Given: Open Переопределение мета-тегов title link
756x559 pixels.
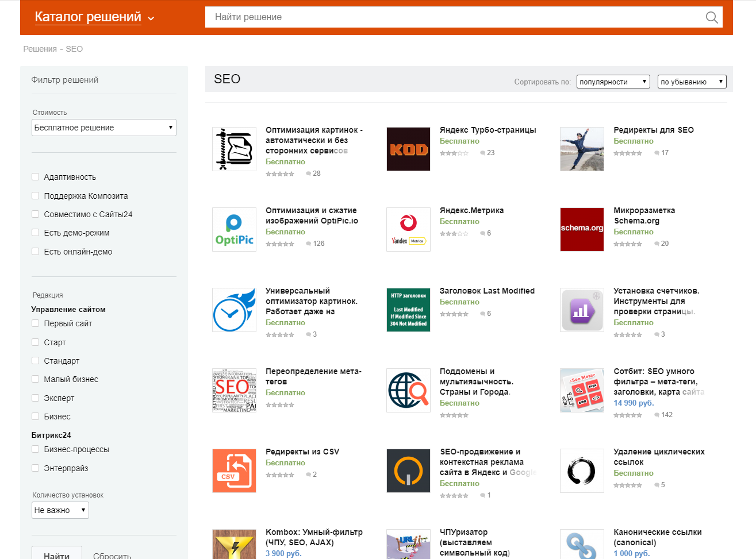Looking at the screenshot, I should point(313,376).
